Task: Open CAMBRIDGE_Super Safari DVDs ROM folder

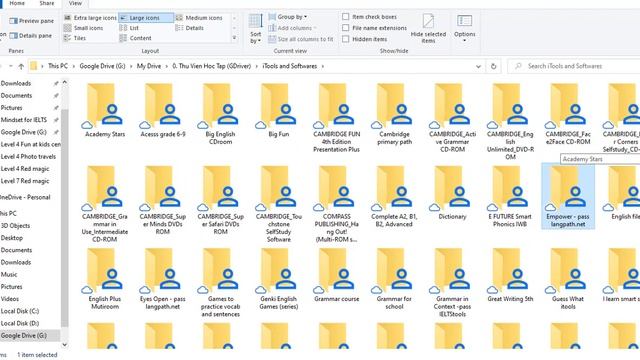Action: 220,200
